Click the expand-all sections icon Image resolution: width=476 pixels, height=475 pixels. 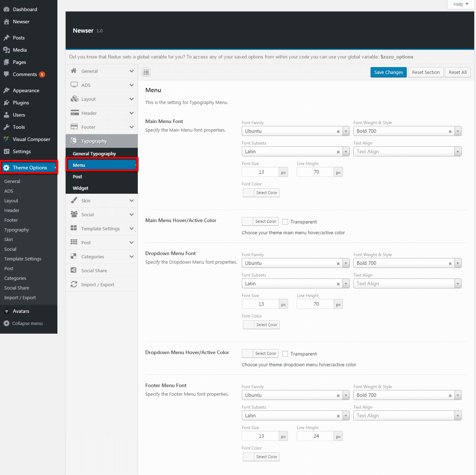click(146, 72)
